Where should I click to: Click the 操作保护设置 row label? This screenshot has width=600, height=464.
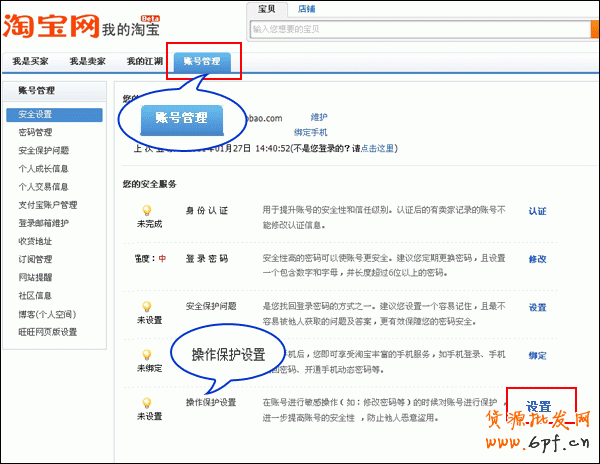[x=211, y=402]
